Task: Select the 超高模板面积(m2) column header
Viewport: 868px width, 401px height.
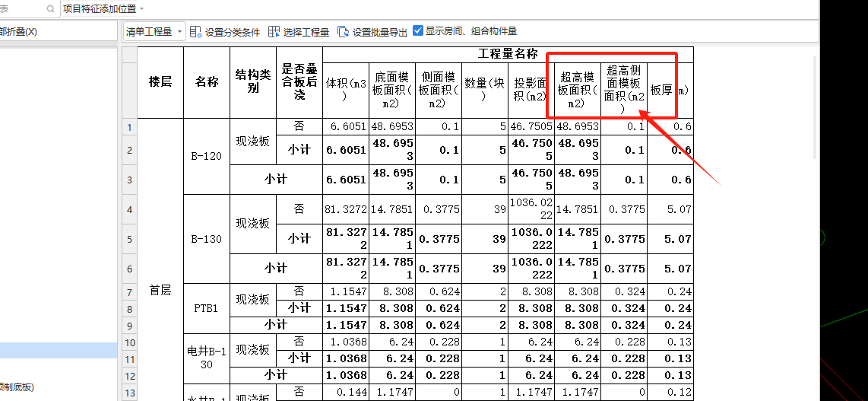Action: (578, 91)
